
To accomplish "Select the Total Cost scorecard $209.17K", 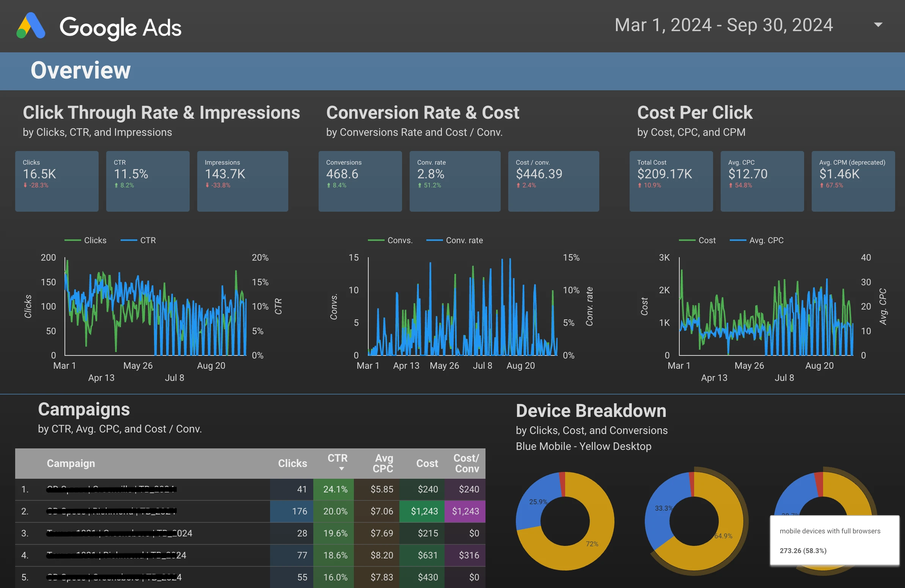I will (x=671, y=181).
